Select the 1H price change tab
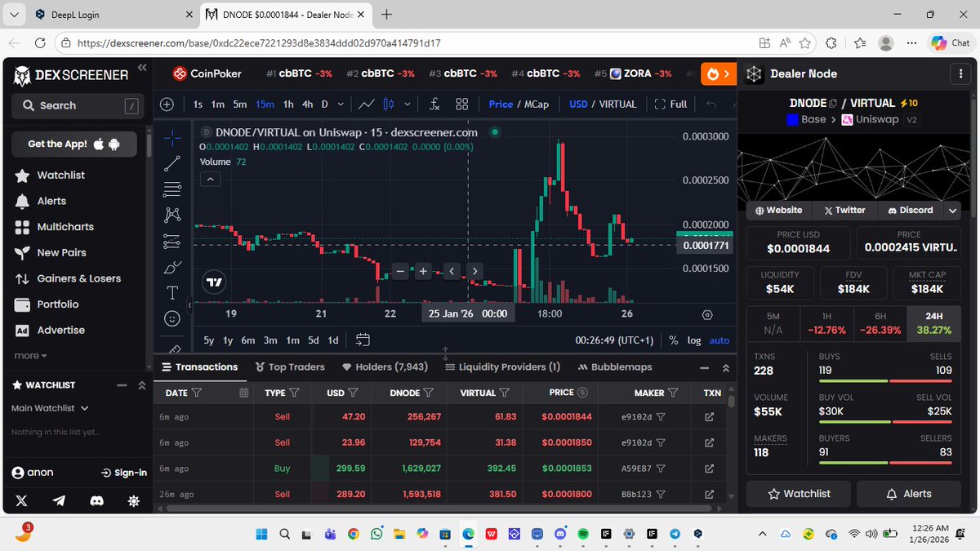 click(826, 323)
